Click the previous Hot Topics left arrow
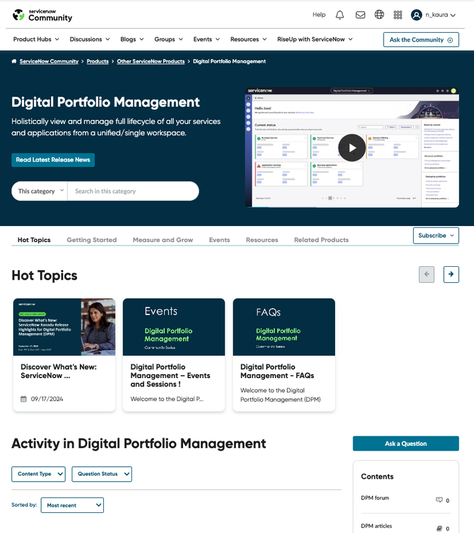This screenshot has width=474, height=533. pos(426,274)
